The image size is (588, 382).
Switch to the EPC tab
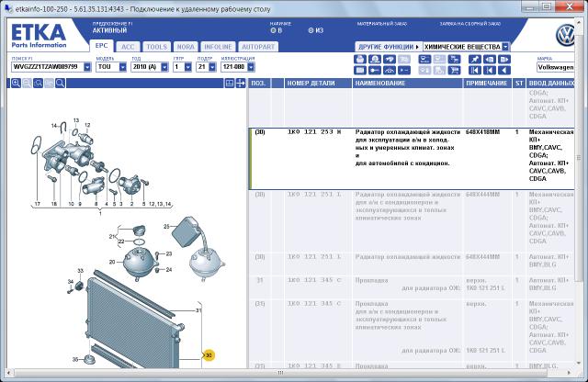coord(101,46)
